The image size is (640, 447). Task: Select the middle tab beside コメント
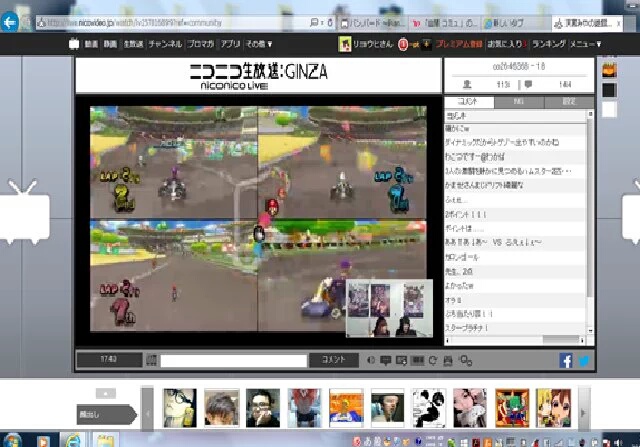(x=519, y=102)
